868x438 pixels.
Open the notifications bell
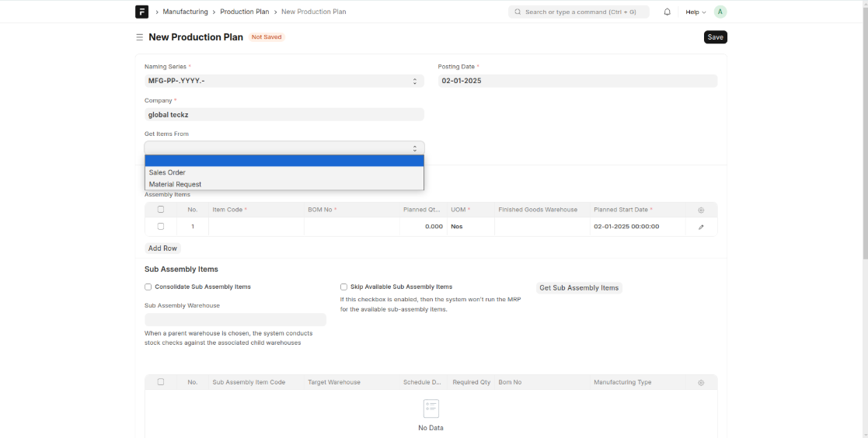[667, 12]
